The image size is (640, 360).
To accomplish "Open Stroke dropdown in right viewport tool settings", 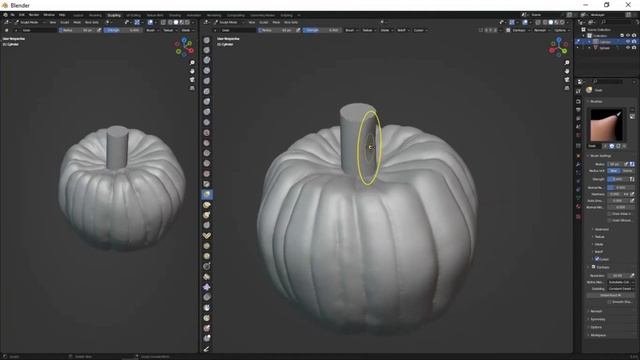I will pos(386,30).
